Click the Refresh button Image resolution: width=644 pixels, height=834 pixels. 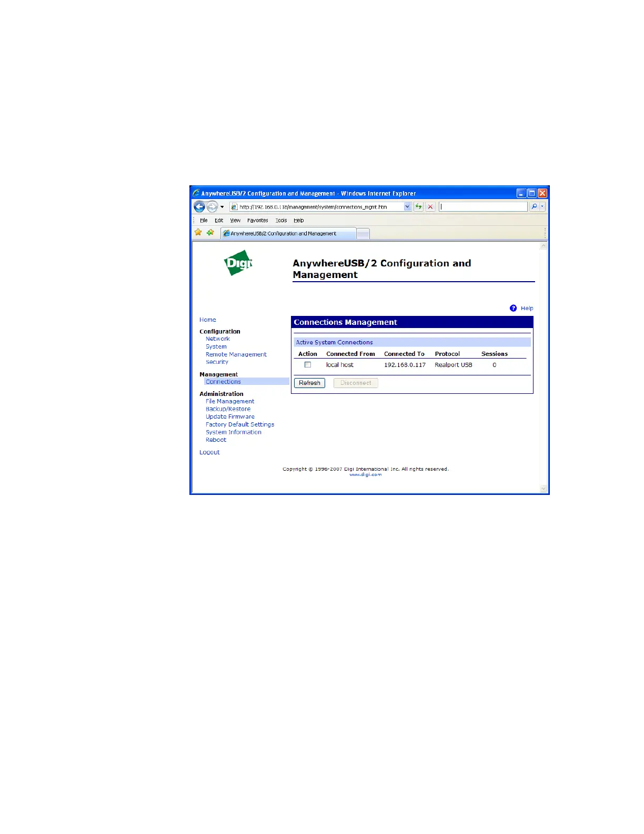(310, 383)
